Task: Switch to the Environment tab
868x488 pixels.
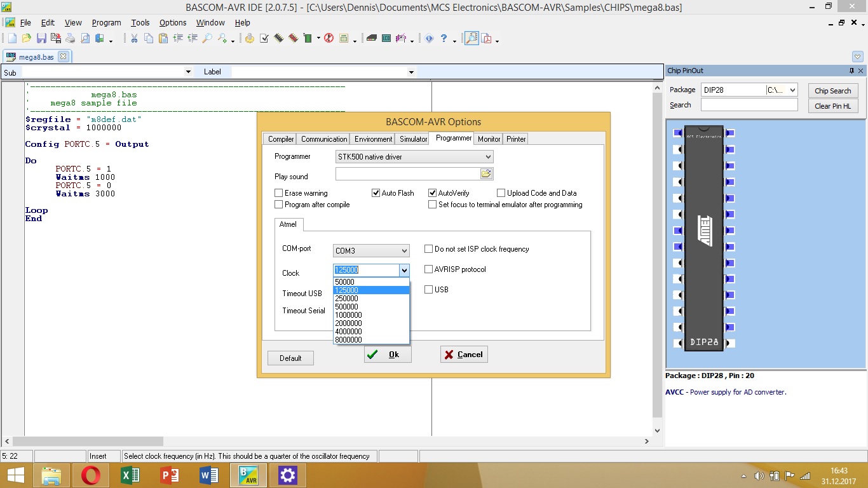Action: coord(374,139)
